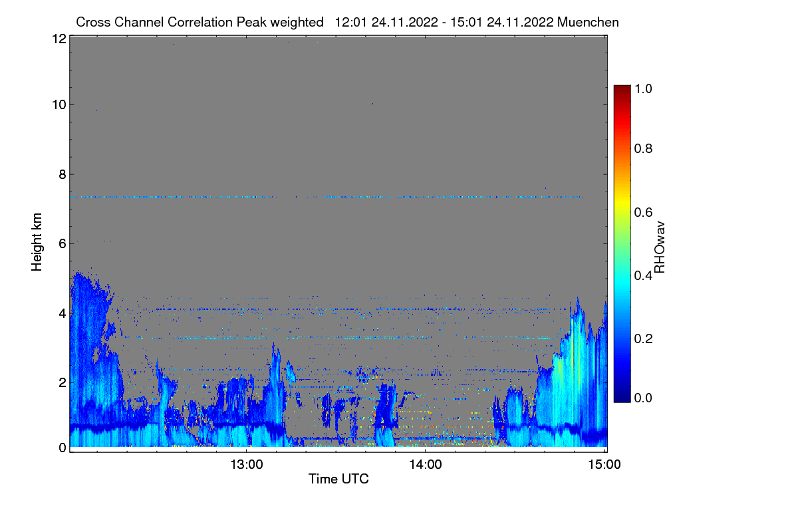This screenshot has width=798, height=532.
Task: Click the 'Time UTC' axis label
Action: pos(338,479)
